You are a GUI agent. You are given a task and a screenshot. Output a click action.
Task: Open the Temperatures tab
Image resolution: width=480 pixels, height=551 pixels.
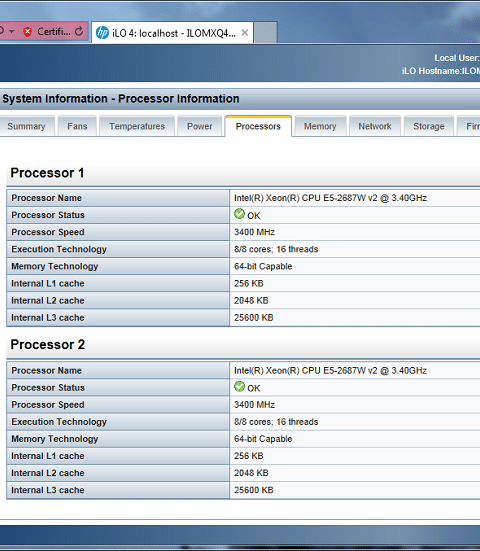pos(137,126)
